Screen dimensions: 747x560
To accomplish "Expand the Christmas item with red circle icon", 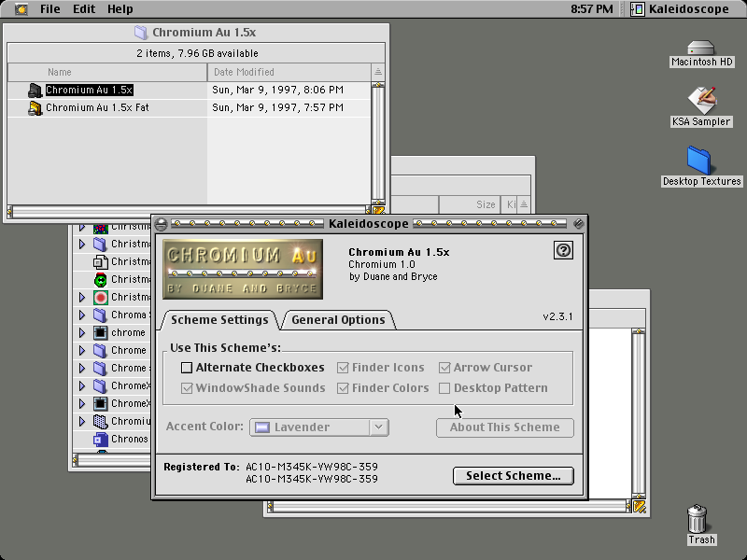I will (82, 298).
